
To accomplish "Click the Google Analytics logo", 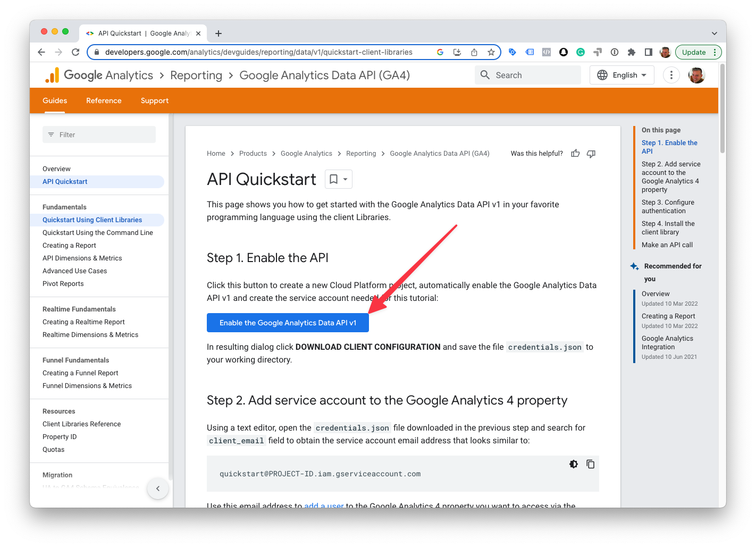I will (x=99, y=75).
